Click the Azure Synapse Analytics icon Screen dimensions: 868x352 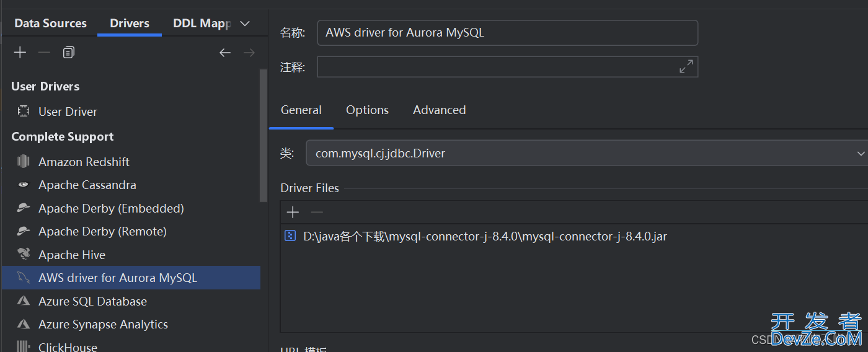(24, 324)
